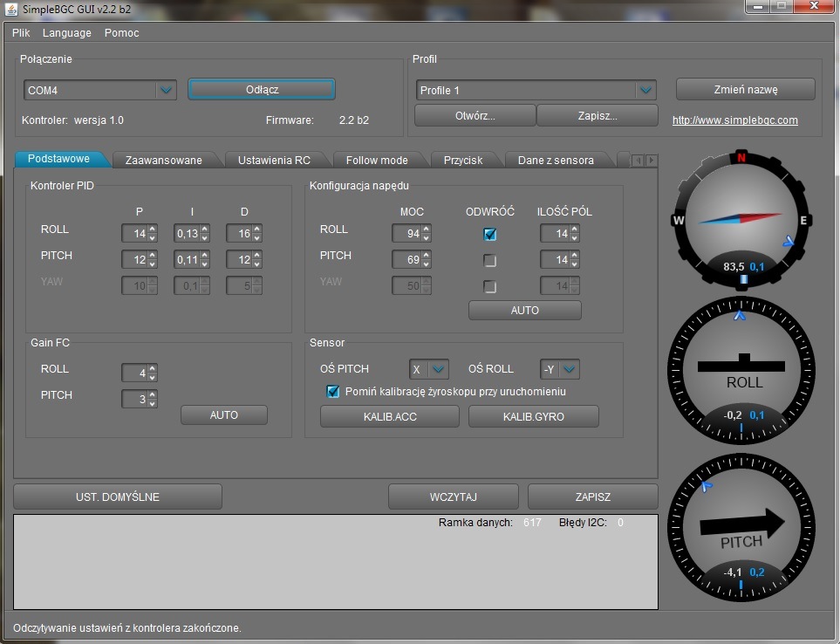Open the COM4 port dropdown

[x=166, y=90]
